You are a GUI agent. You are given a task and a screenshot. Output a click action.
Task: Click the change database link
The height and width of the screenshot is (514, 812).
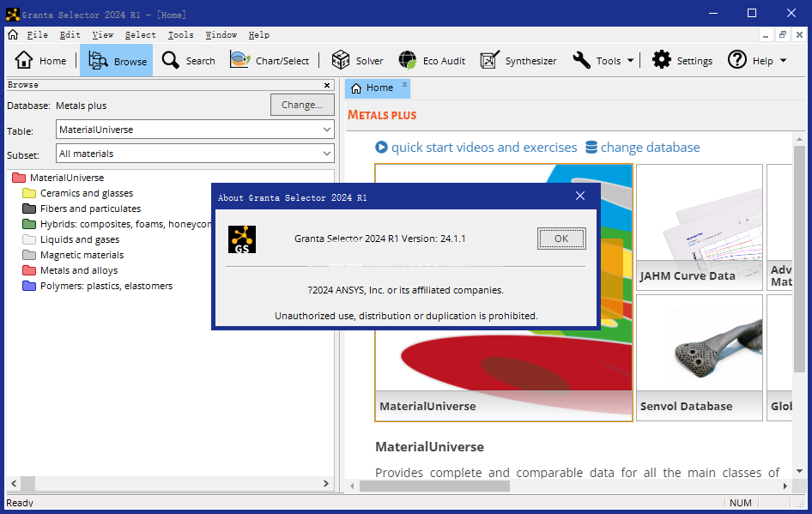pyautogui.click(x=650, y=148)
